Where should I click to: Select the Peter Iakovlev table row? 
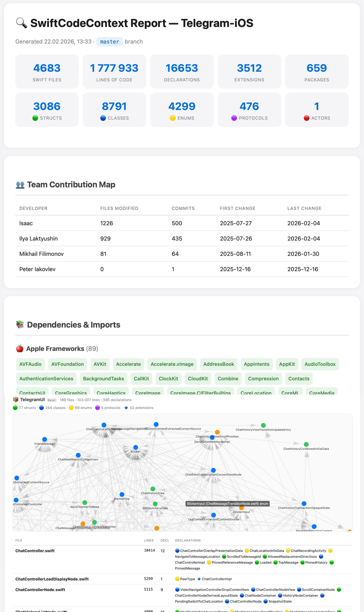tap(182, 269)
